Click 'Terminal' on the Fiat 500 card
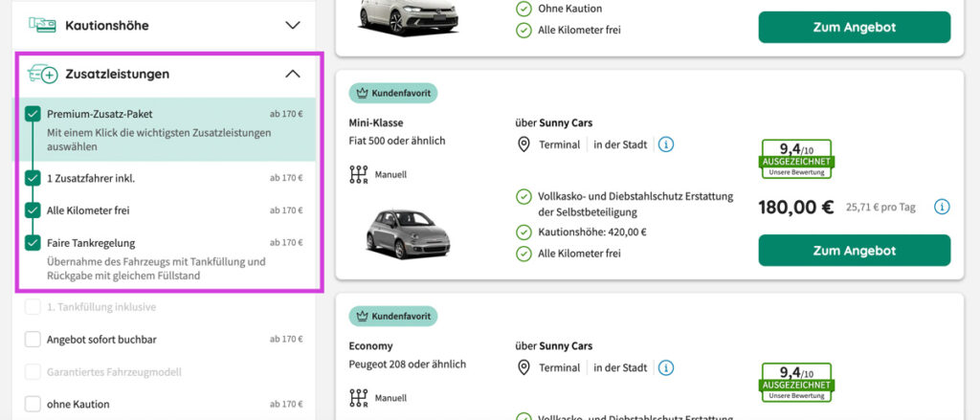Viewport: 980px width, 420px height. [x=559, y=145]
